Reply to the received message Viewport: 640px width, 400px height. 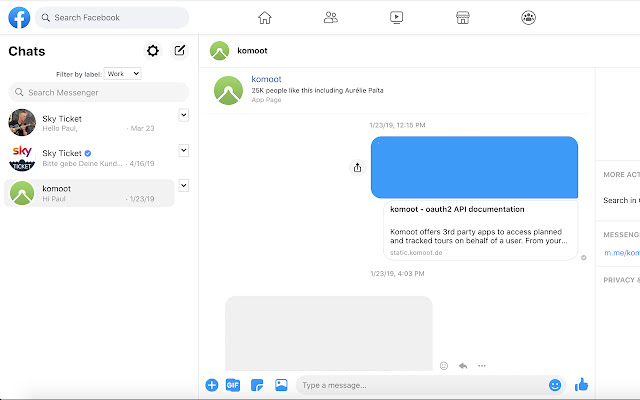click(x=463, y=366)
